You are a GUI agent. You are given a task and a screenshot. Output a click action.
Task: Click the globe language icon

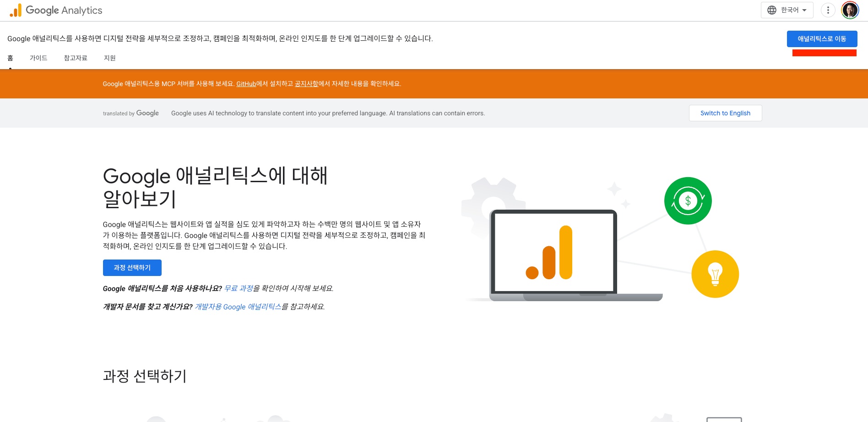tap(772, 10)
